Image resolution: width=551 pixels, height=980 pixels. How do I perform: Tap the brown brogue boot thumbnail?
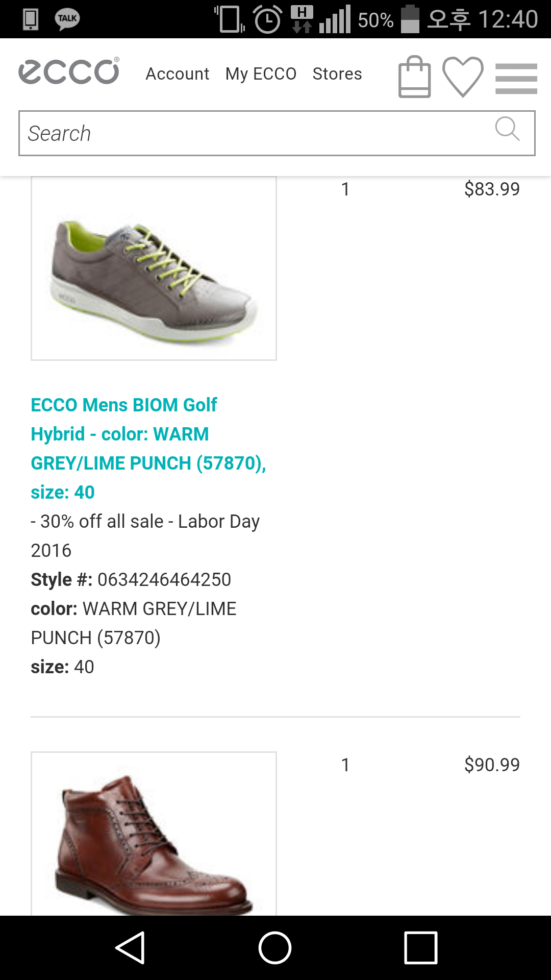tap(154, 834)
